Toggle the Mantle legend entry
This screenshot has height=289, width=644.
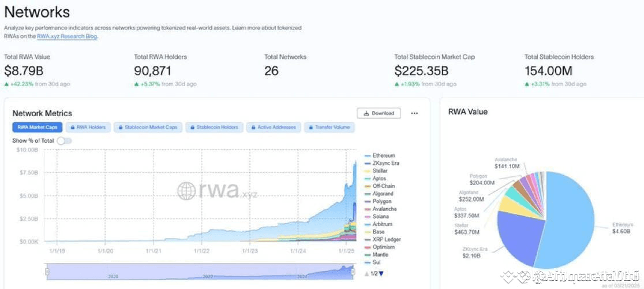(x=376, y=255)
